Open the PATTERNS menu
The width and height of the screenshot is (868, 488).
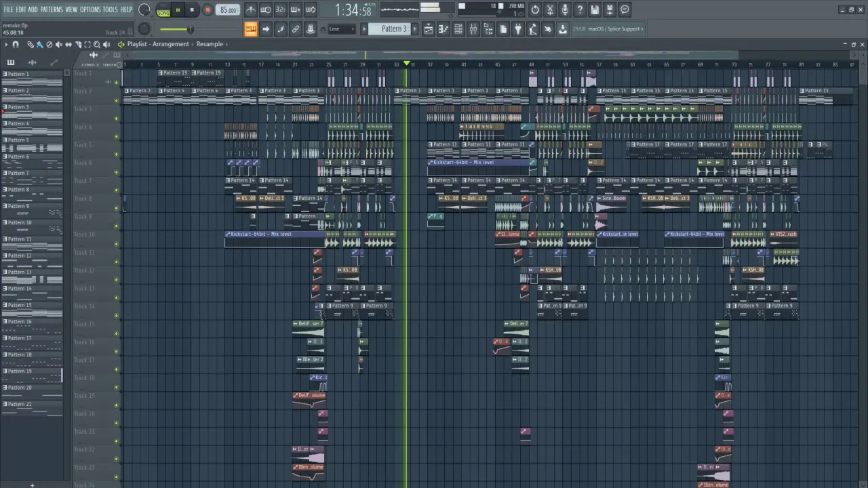click(52, 9)
